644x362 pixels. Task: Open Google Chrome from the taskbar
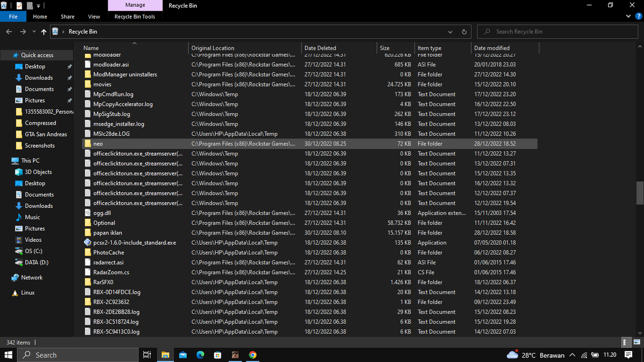(x=253, y=355)
